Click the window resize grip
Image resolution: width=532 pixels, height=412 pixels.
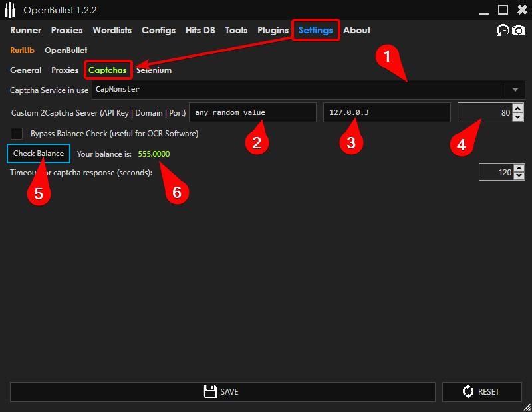point(527,407)
